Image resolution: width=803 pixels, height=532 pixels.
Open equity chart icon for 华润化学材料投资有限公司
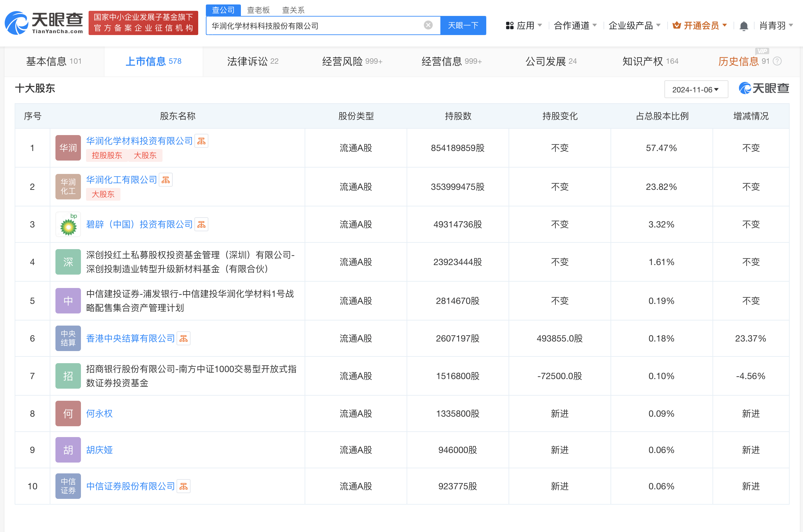pos(201,141)
